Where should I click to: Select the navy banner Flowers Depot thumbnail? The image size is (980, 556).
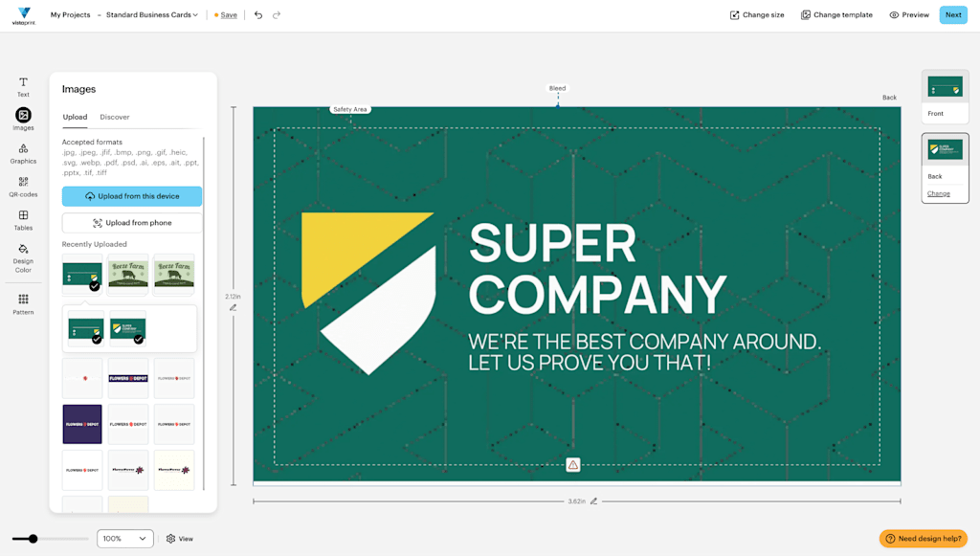point(128,379)
